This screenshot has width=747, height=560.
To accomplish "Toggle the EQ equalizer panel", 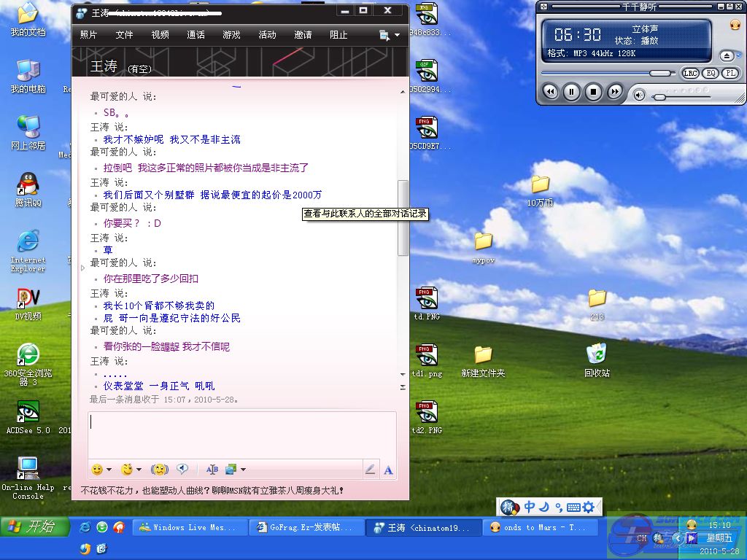I will [710, 74].
